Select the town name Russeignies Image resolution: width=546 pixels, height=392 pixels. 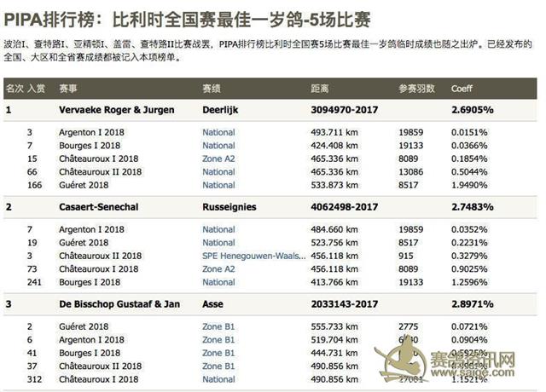click(229, 207)
